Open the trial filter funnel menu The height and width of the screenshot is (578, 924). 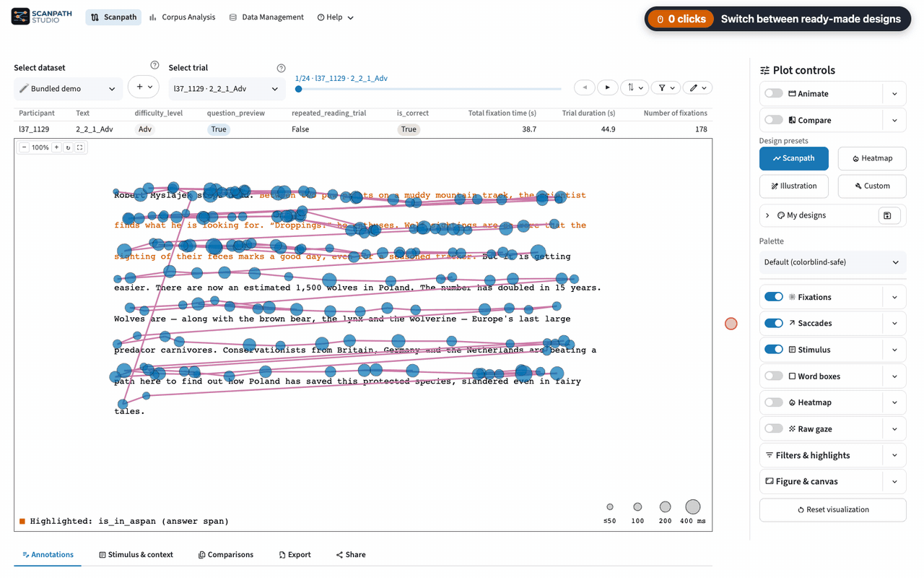pyautogui.click(x=666, y=87)
